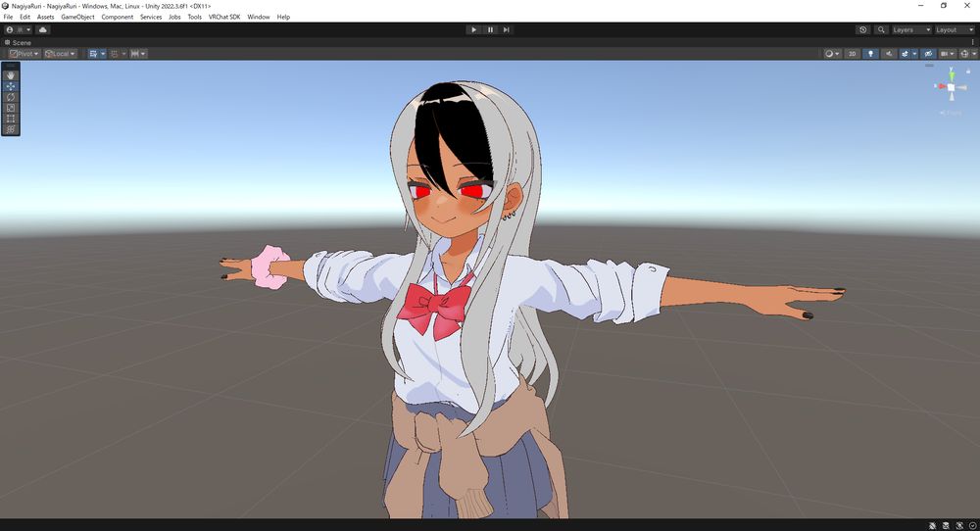
Task: Open Unity Cloud services button
Action: point(42,29)
